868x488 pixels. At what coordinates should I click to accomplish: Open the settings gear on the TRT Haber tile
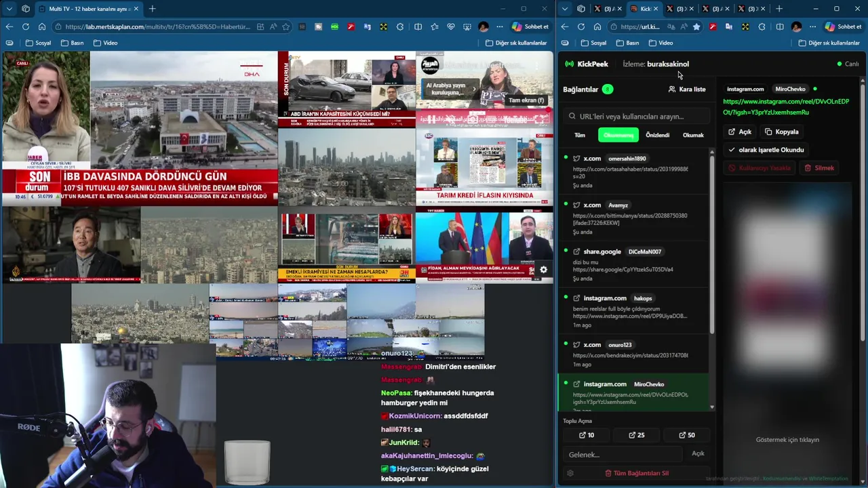pos(543,270)
